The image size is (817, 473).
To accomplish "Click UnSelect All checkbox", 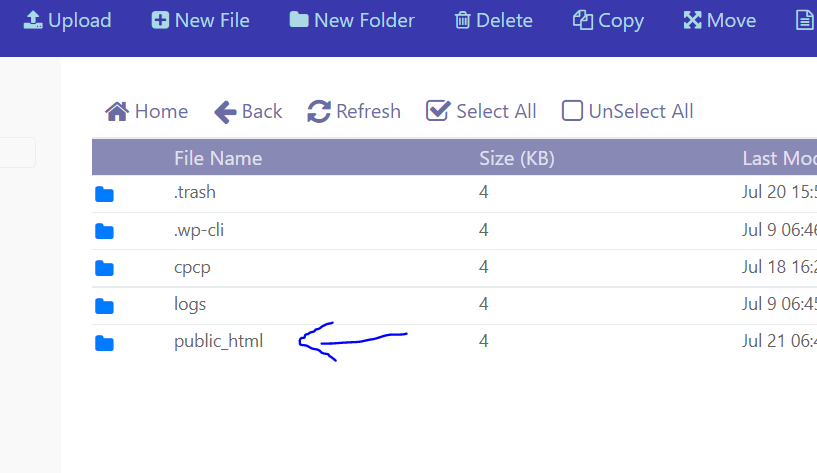I will [x=572, y=111].
